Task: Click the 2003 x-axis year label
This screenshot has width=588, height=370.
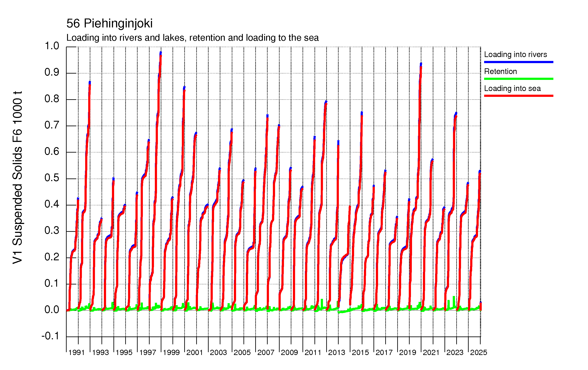Action: coord(218,352)
